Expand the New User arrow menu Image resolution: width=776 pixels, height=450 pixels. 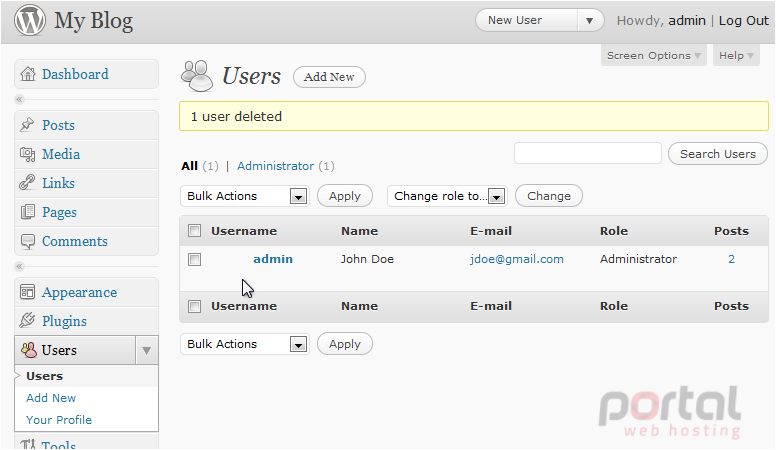589,21
